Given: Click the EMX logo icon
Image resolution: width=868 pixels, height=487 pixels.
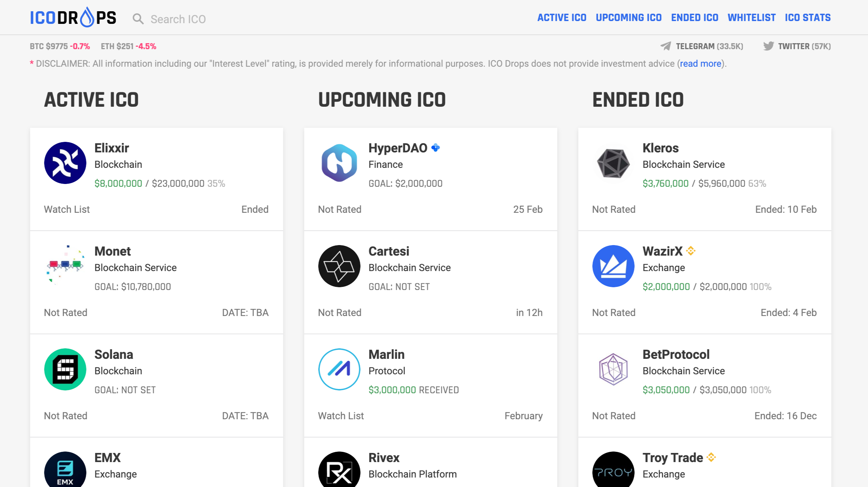Looking at the screenshot, I should click(x=65, y=469).
